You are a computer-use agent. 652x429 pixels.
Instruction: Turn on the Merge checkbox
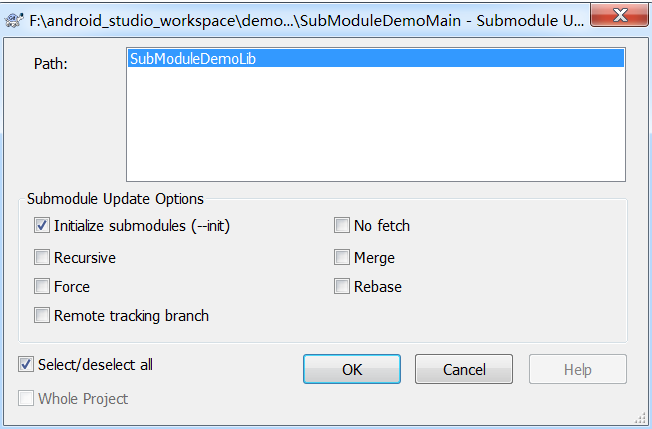point(342,258)
